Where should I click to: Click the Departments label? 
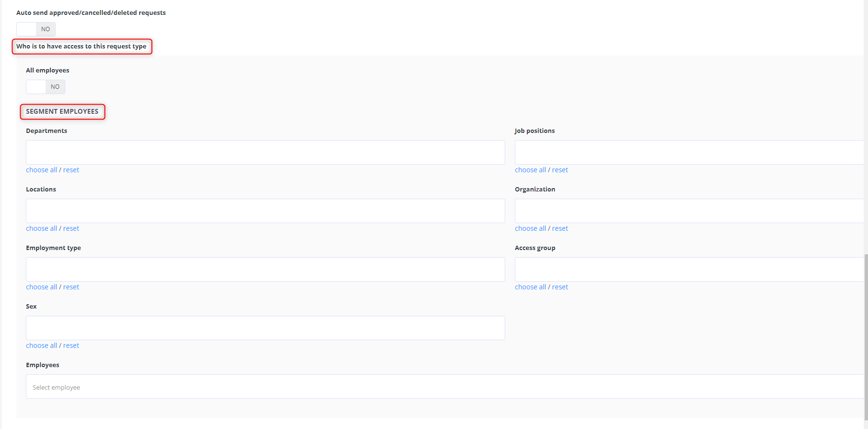coord(47,131)
